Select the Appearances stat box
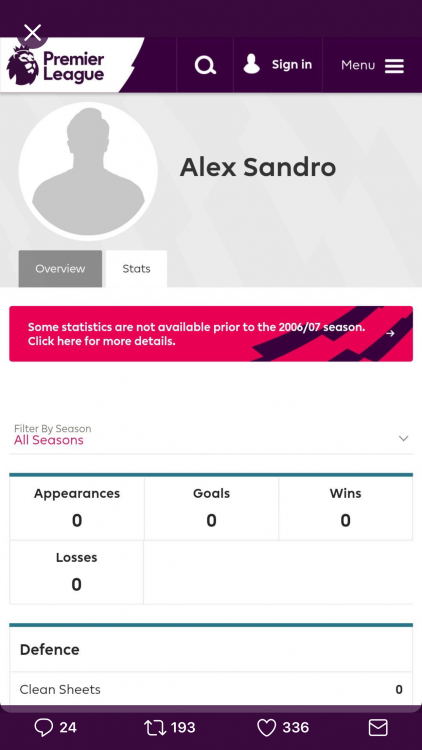 [x=77, y=508]
